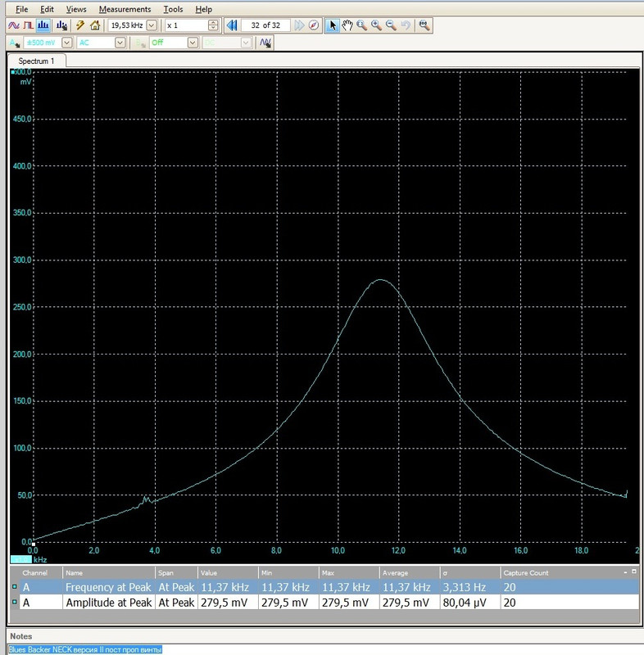This screenshot has height=655, width=644.
Task: Click Amplitude at Peak row marker square
Action: tap(15, 602)
